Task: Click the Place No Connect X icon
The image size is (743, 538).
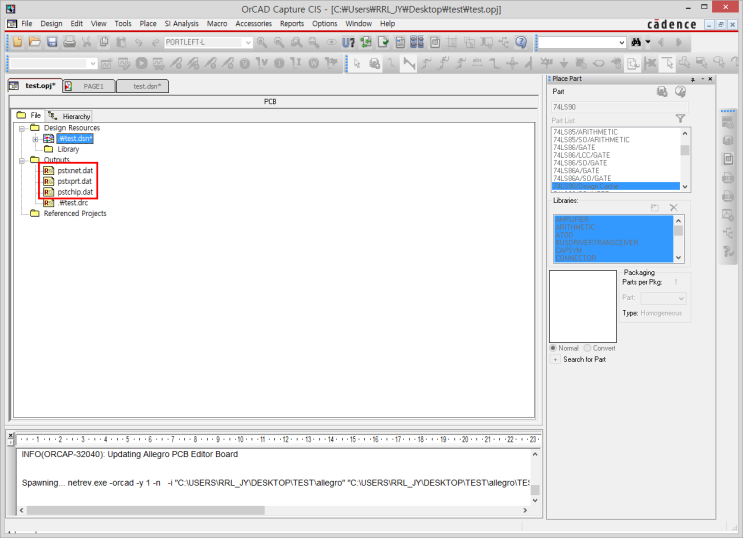Action: [x=650, y=63]
